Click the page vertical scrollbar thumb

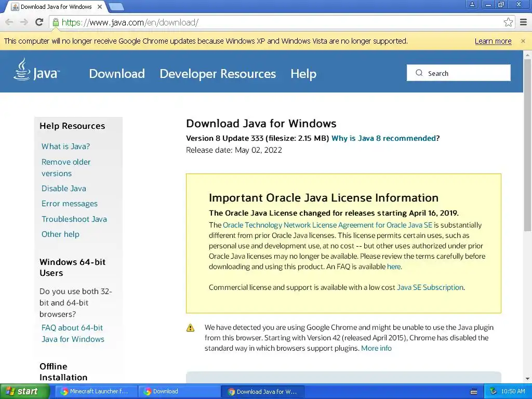(527, 145)
